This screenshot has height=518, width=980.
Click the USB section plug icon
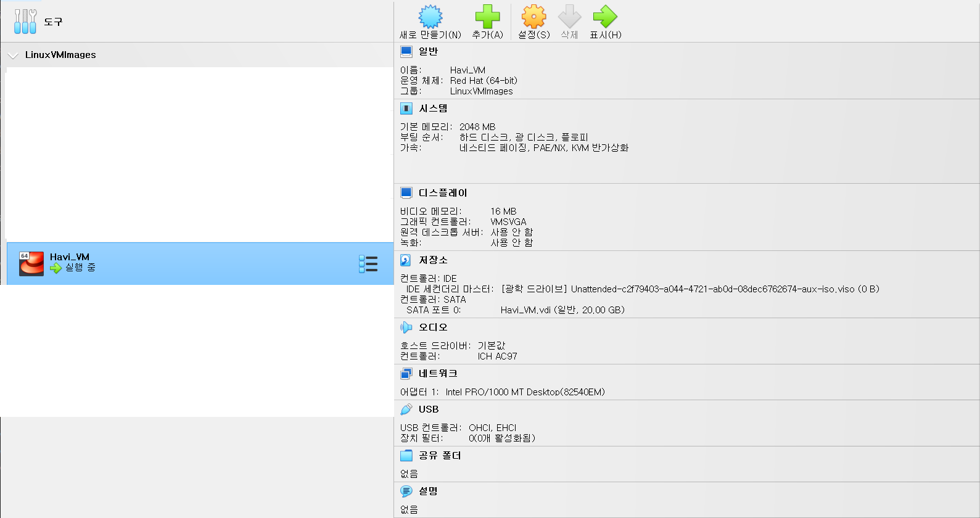click(x=406, y=409)
